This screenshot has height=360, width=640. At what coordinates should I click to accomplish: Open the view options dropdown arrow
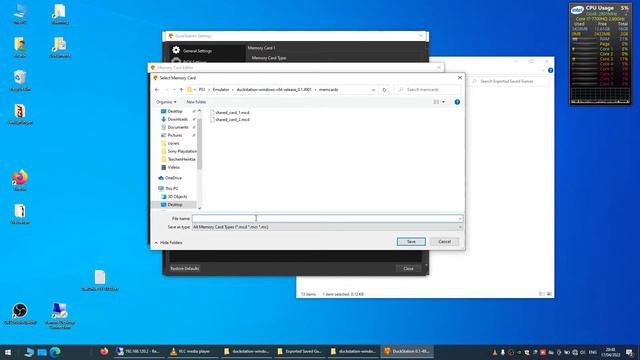click(444, 102)
